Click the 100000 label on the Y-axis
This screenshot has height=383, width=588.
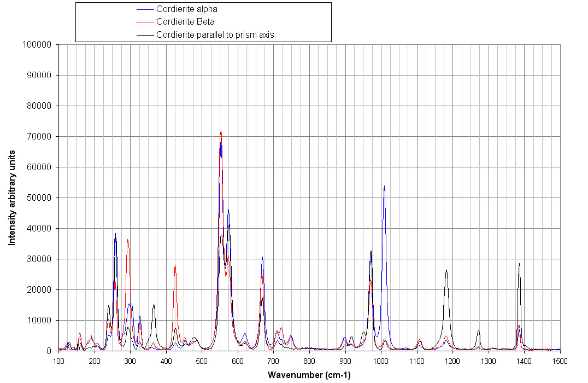[x=36, y=44]
